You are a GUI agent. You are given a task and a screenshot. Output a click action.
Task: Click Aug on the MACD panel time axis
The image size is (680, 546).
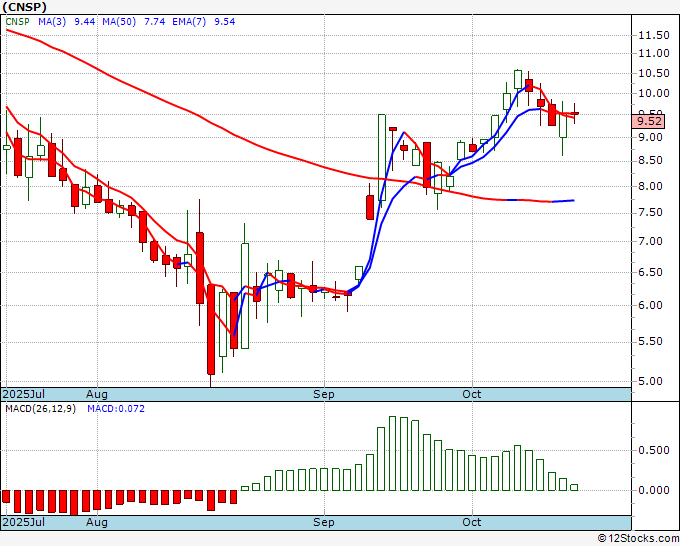tap(96, 522)
